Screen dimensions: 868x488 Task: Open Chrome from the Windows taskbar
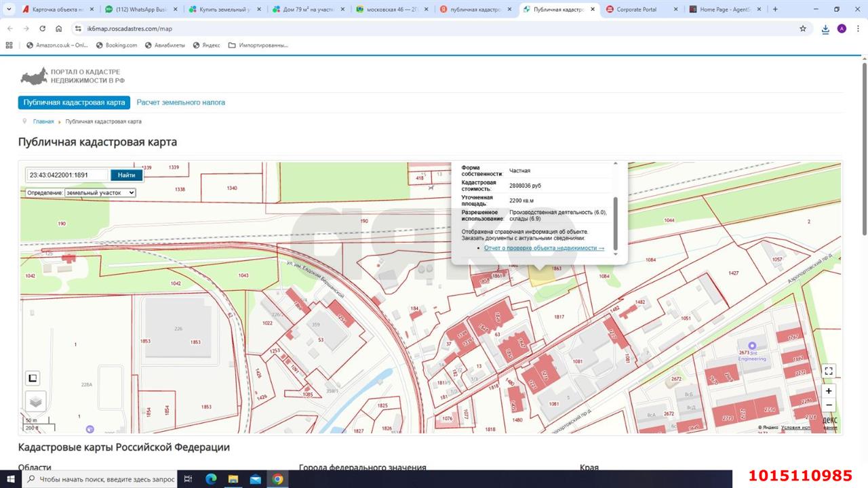277,479
